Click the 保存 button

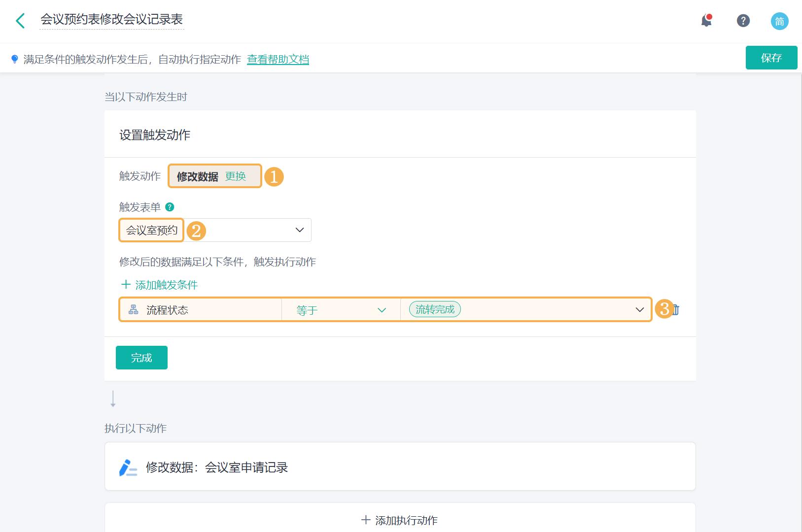coord(771,58)
